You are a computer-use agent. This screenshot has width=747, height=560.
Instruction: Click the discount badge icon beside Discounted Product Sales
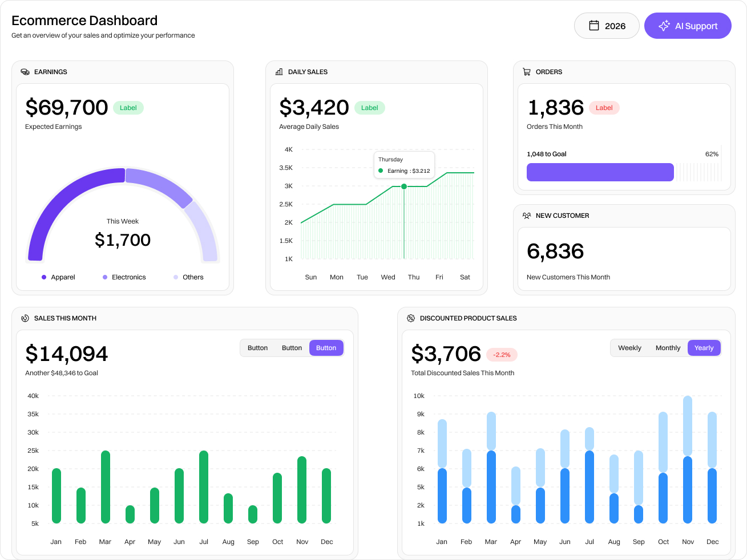click(411, 318)
